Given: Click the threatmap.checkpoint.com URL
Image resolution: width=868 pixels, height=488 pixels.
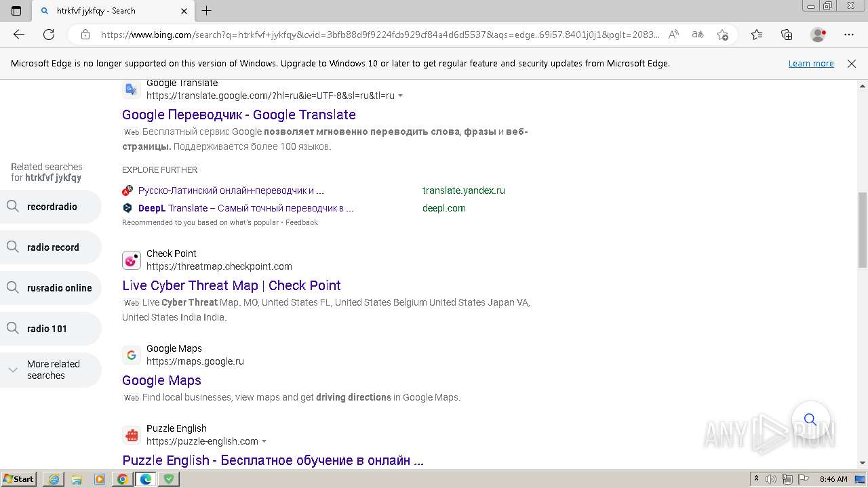Looking at the screenshot, I should 219,266.
